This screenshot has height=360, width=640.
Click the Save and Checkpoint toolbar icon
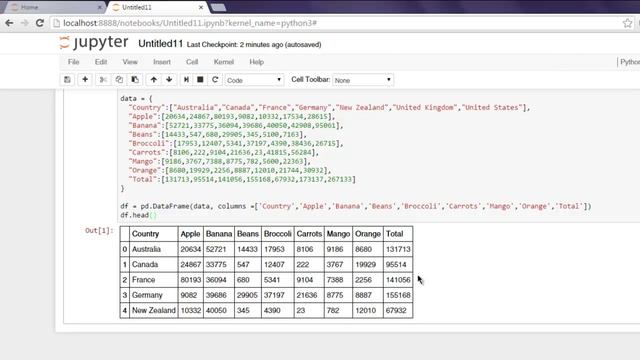tap(67, 80)
